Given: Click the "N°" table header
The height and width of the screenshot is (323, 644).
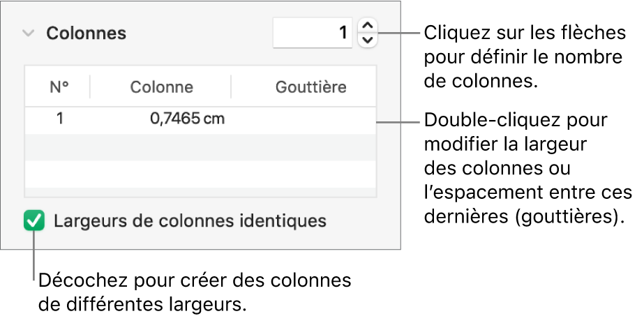Looking at the screenshot, I should (x=59, y=87).
